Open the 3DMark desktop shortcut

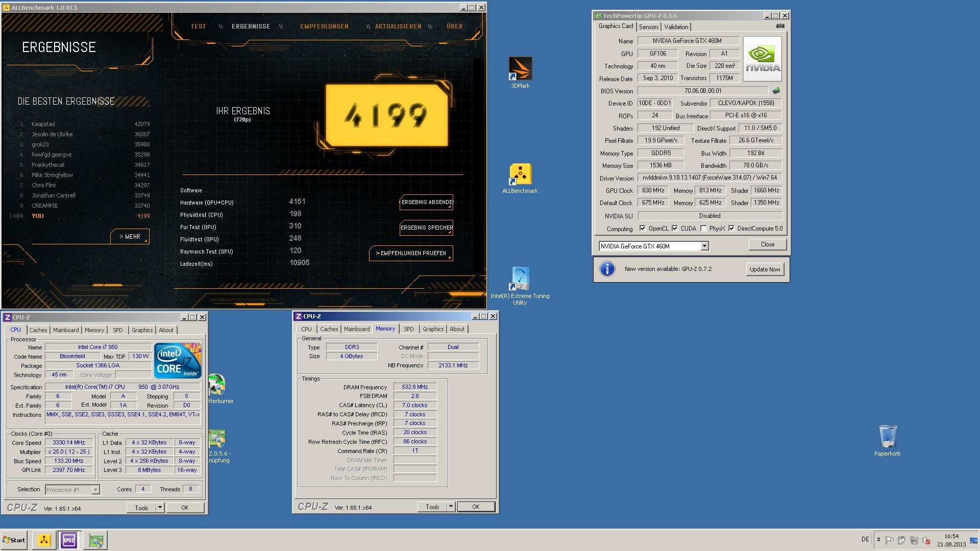click(x=520, y=72)
